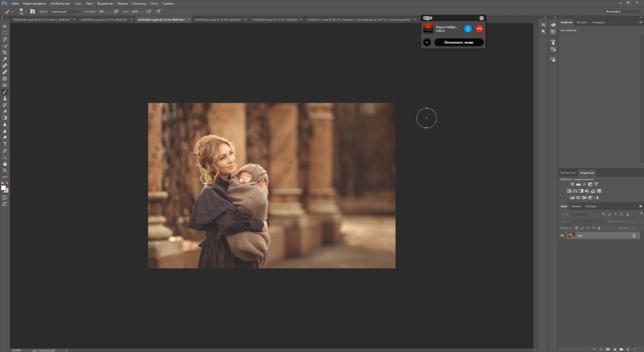
Task: Hide the background layer with eye icon
Action: pos(562,236)
